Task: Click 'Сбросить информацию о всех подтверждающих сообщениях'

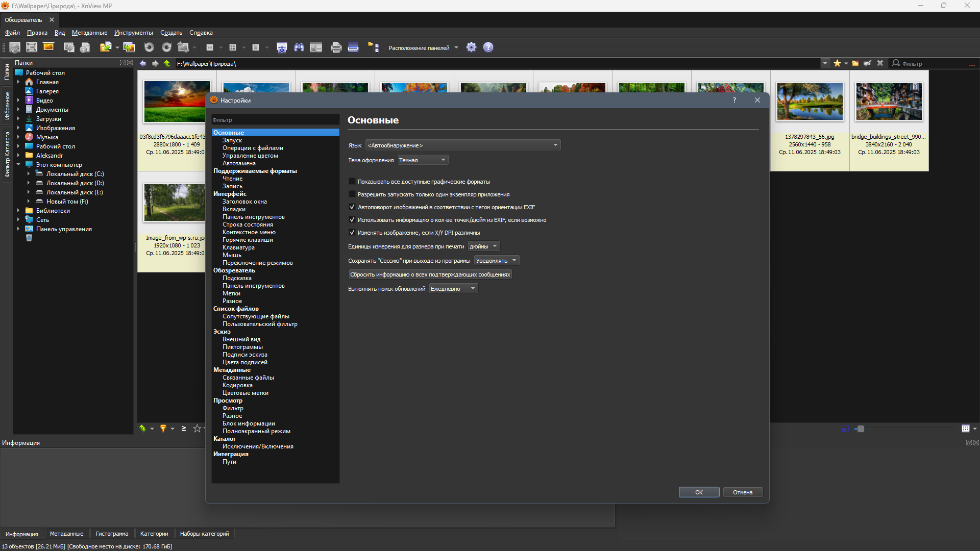Action: 430,274
